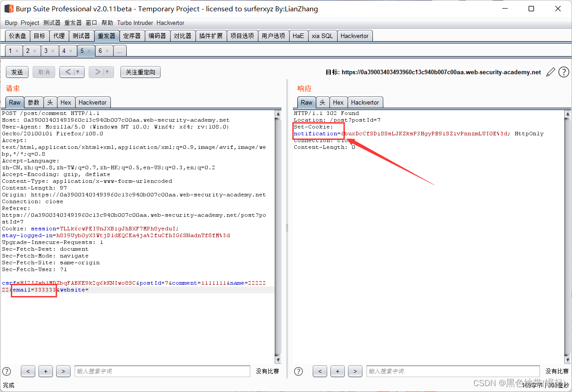Click the 'POST /post/comment HTTP/1.1' request line
Viewport: 572px width, 392px height.
(x=51, y=113)
